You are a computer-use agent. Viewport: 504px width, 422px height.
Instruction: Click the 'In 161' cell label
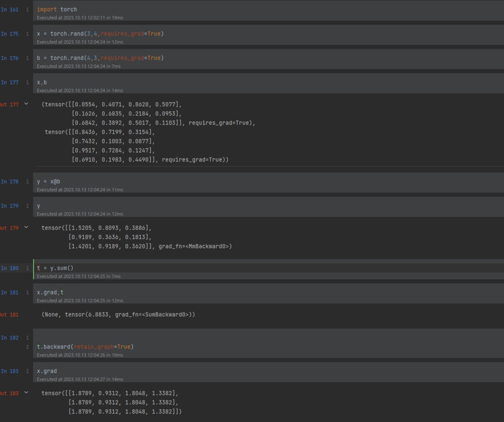10,10
